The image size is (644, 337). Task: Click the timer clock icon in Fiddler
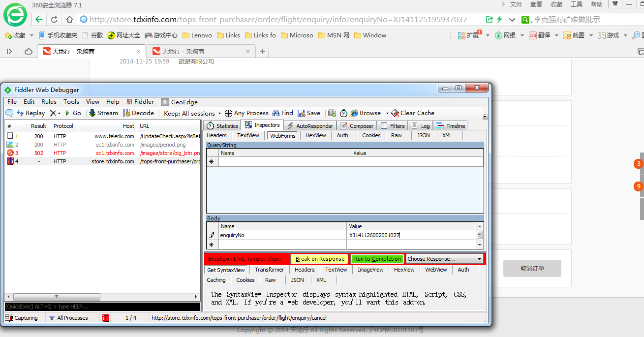[343, 113]
